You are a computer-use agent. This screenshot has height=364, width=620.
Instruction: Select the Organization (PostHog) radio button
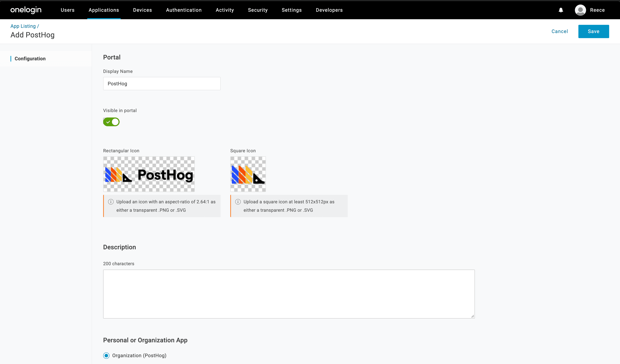point(106,355)
